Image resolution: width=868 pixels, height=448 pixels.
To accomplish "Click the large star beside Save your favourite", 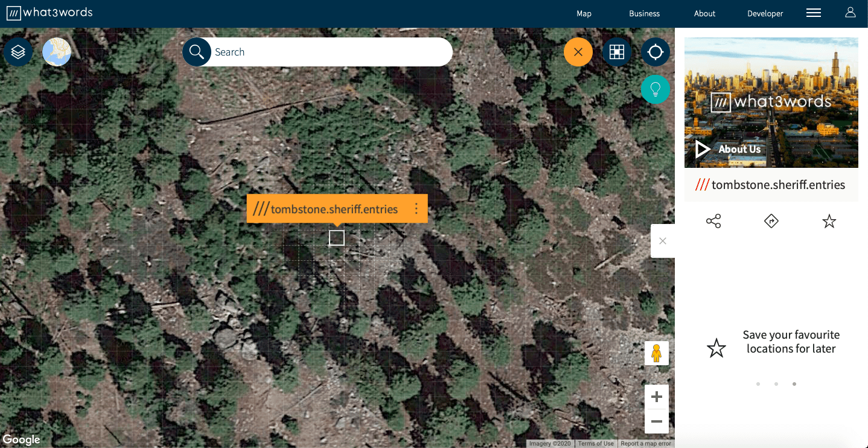I will 716,348.
